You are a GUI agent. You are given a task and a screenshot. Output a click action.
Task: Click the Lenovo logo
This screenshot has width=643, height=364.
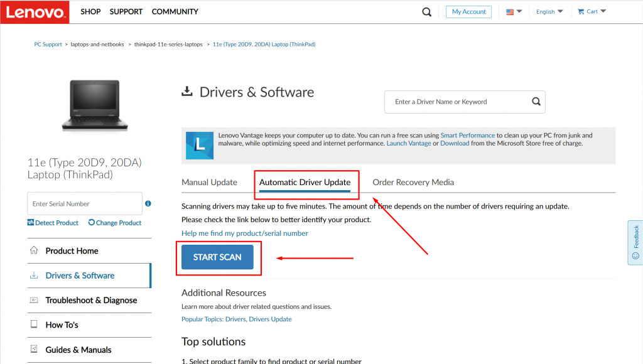pyautogui.click(x=35, y=11)
